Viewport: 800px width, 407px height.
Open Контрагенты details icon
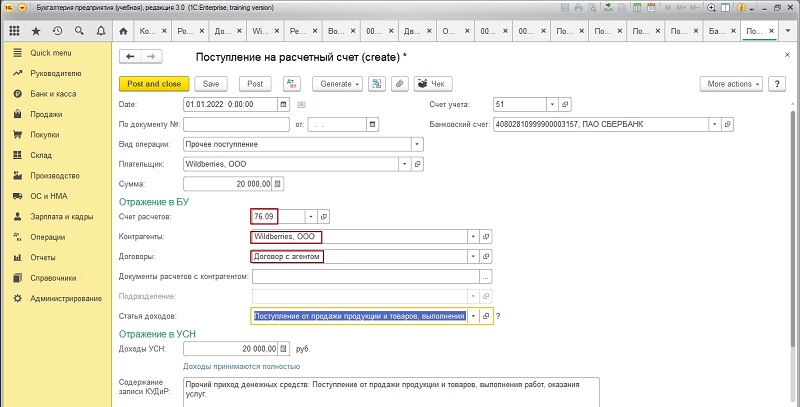487,237
